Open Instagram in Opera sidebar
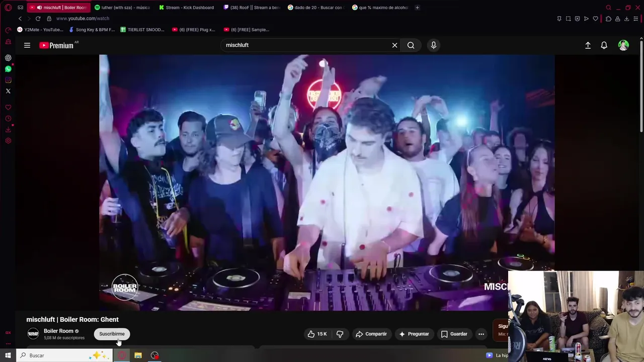Screen dimensions: 644x362 [x=8, y=80]
